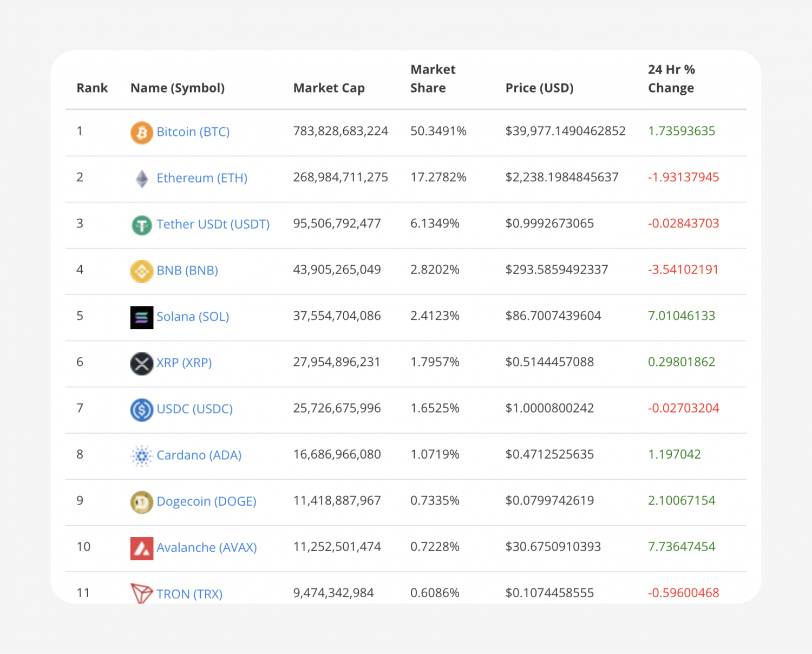
Task: Select Dogecoin market cap 11,418,887,967
Action: [x=337, y=500]
